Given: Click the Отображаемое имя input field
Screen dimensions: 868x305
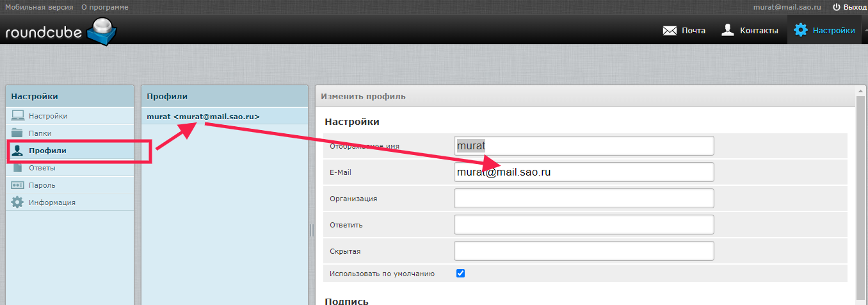Looking at the screenshot, I should (583, 146).
